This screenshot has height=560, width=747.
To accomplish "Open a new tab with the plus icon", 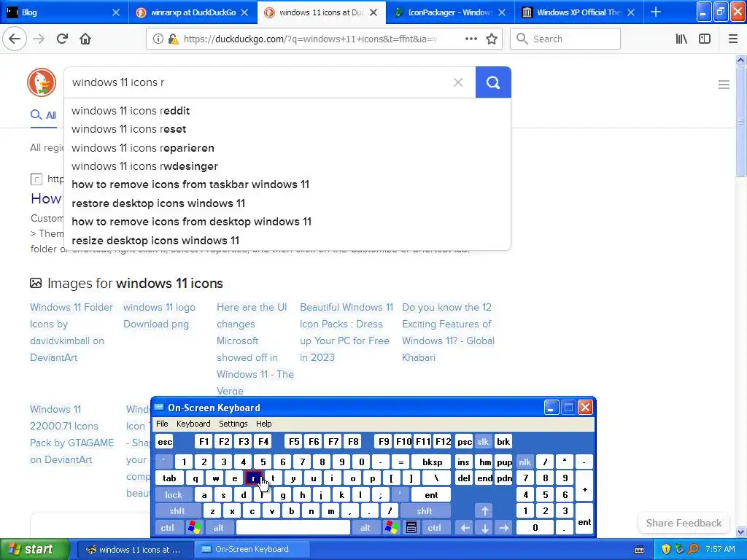I will click(x=656, y=12).
